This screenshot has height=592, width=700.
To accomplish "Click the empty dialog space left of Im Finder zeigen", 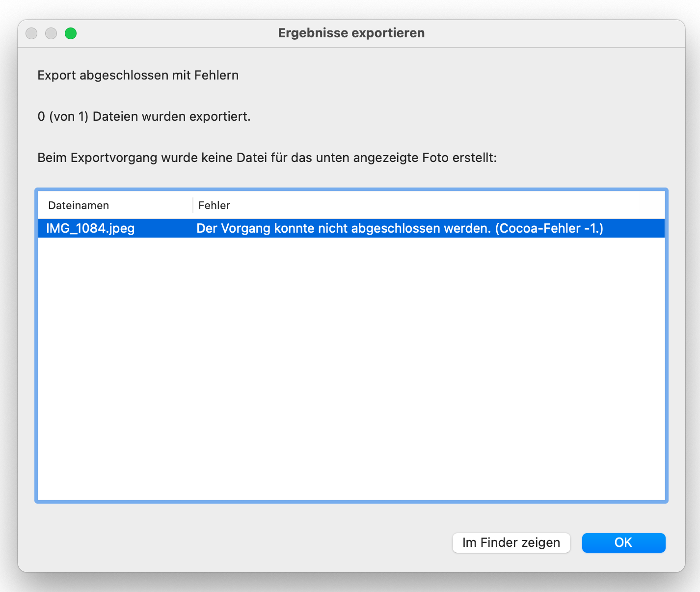I will coord(245,542).
